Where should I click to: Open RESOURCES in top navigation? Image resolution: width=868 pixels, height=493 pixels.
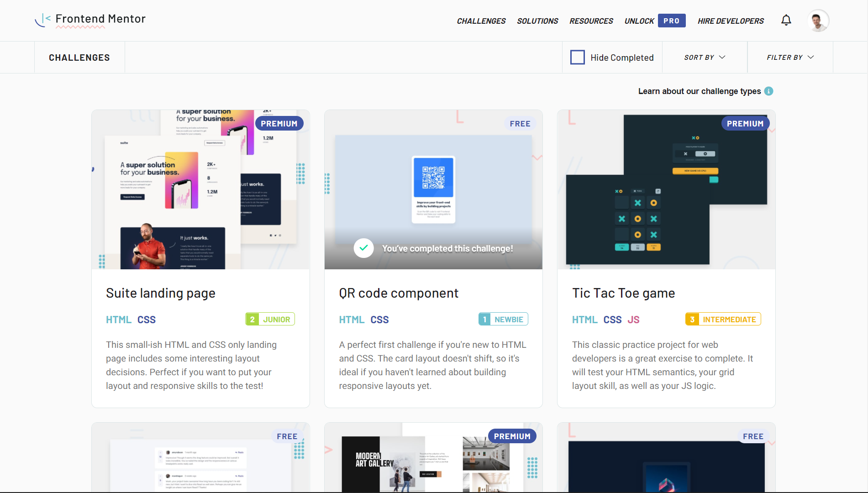(591, 21)
